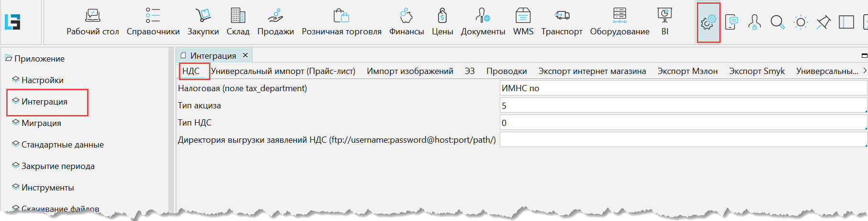868x221 pixels.
Task: Open the Рабочий стол section
Action: [92, 22]
